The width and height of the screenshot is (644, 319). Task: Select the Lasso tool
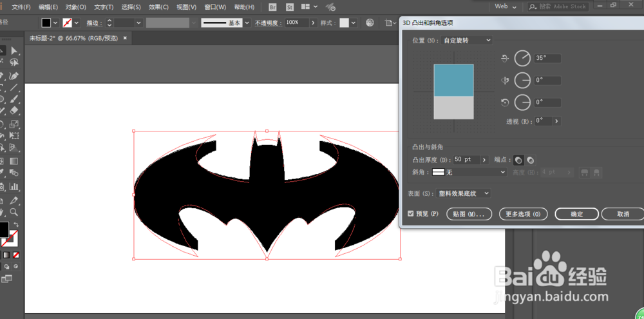(14, 63)
